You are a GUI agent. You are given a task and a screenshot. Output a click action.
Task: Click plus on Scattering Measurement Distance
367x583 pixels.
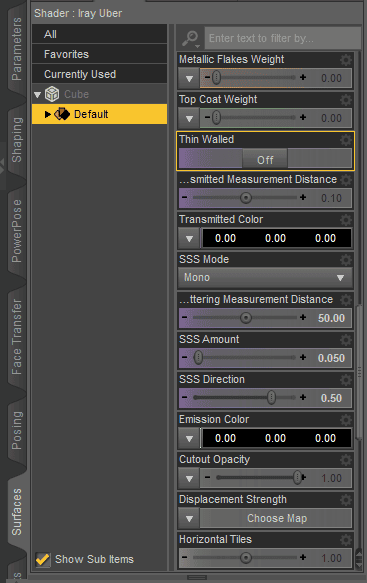(x=303, y=318)
